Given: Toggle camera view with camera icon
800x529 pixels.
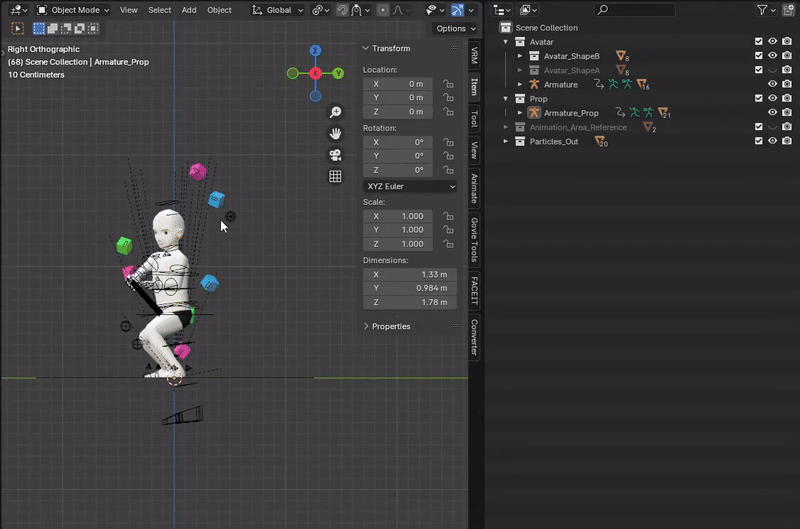Looking at the screenshot, I should pyautogui.click(x=336, y=155).
